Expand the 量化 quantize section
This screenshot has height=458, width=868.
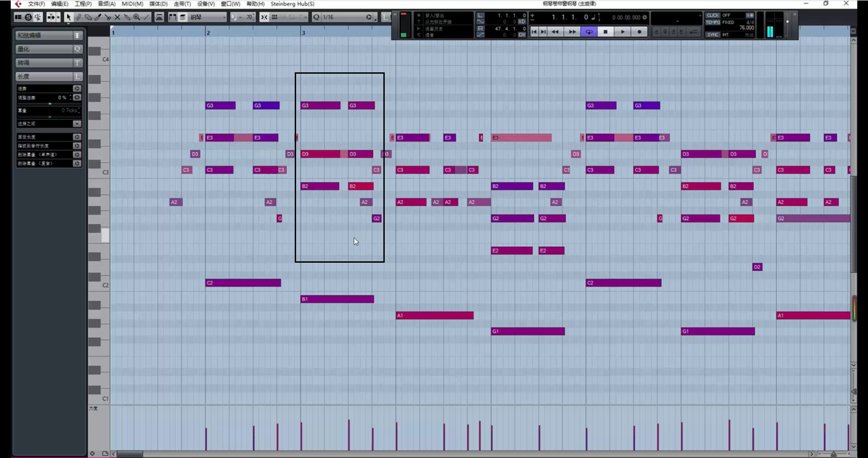49,49
